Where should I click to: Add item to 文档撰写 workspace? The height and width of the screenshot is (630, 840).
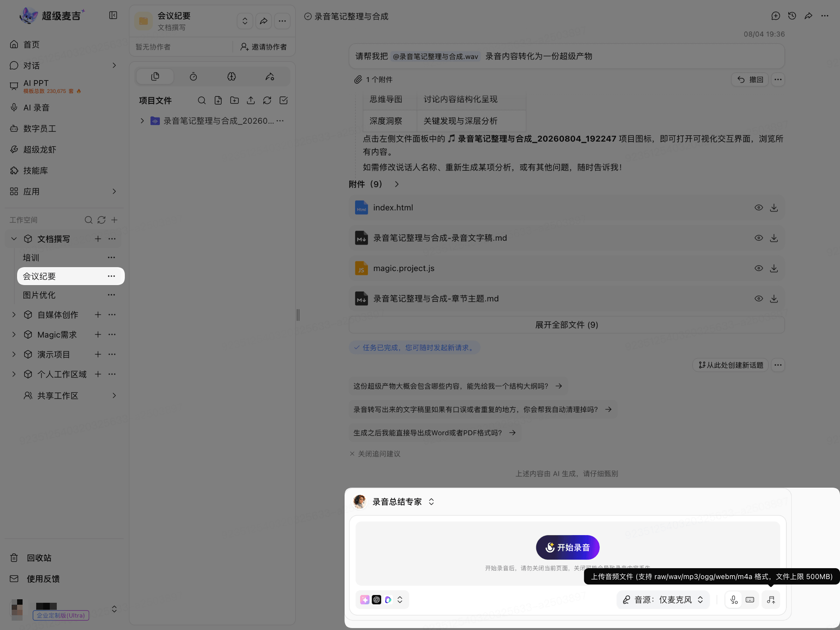pyautogui.click(x=98, y=239)
